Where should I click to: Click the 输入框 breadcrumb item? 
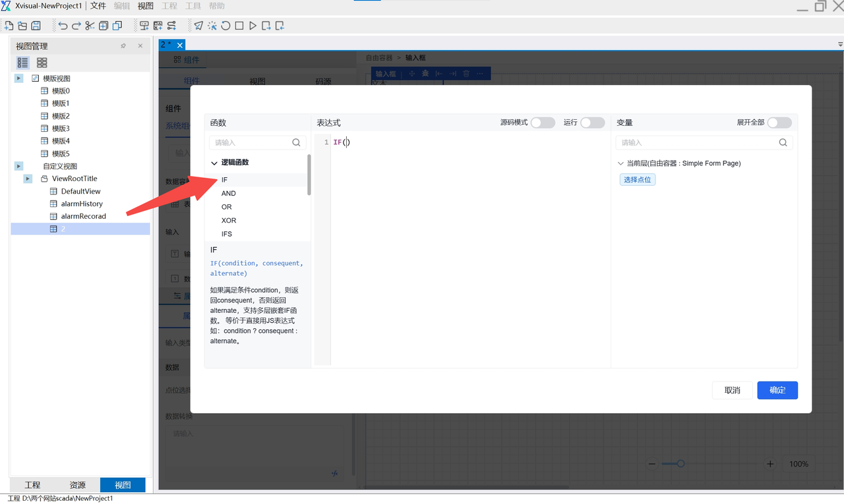click(415, 58)
